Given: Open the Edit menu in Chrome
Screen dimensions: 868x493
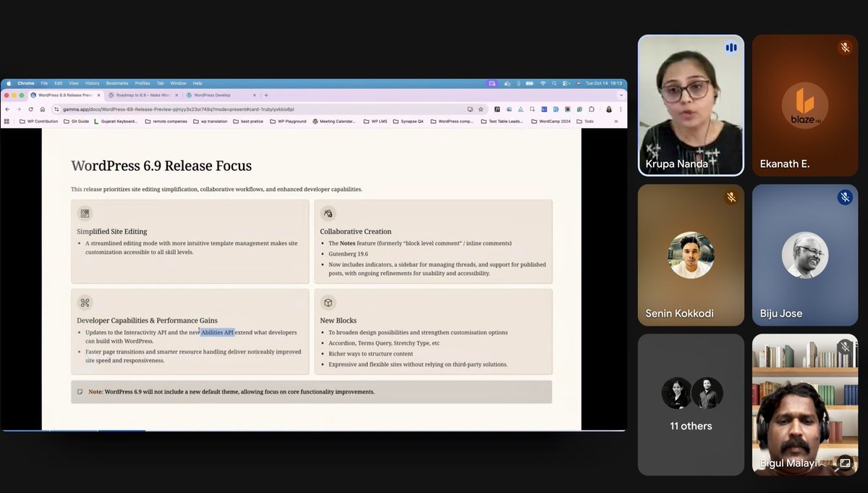Looking at the screenshot, I should click(58, 83).
